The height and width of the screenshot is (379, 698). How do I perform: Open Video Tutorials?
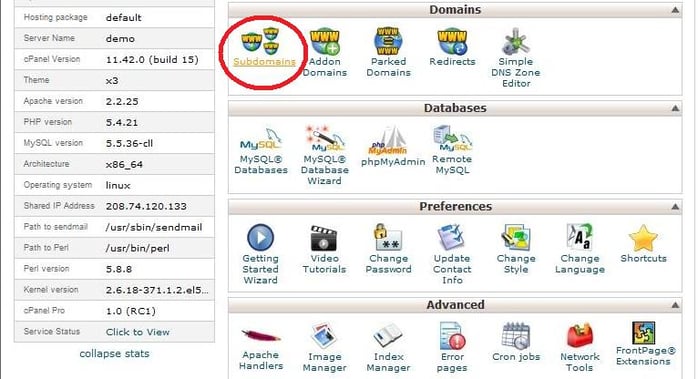pos(324,238)
